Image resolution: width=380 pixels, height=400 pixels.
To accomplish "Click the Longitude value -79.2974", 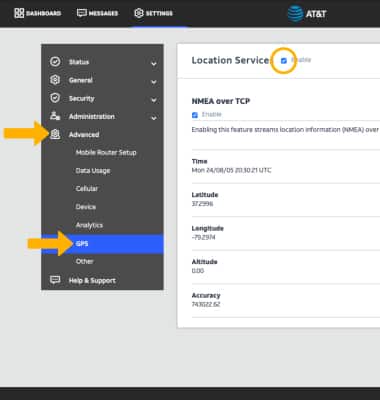I will (203, 237).
